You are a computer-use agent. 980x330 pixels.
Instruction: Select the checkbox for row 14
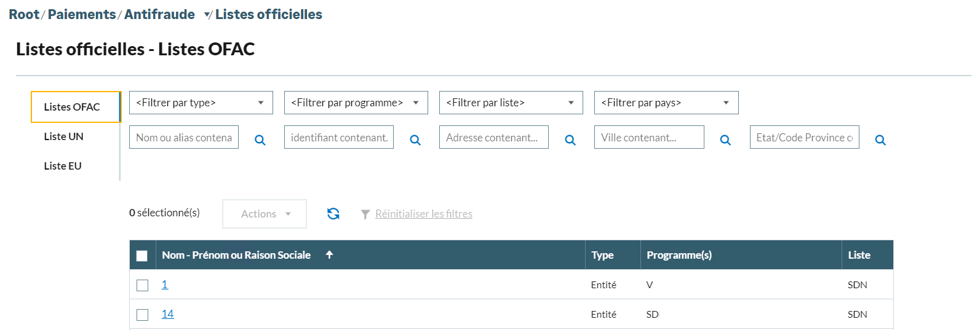click(143, 315)
